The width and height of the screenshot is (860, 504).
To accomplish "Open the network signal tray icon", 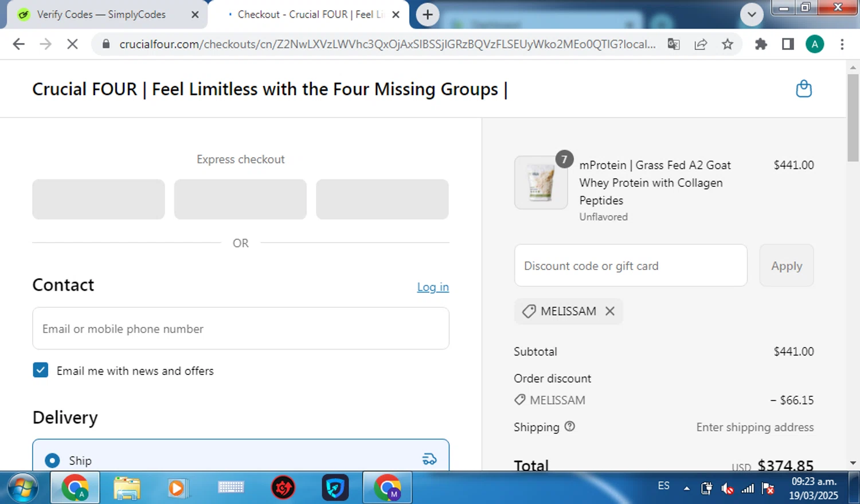I will click(x=748, y=489).
